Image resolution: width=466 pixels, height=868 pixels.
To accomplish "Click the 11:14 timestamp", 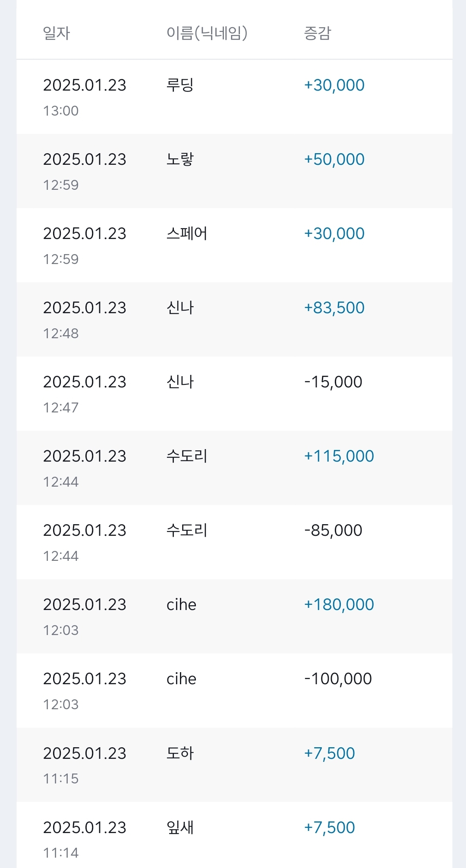I will tap(61, 853).
